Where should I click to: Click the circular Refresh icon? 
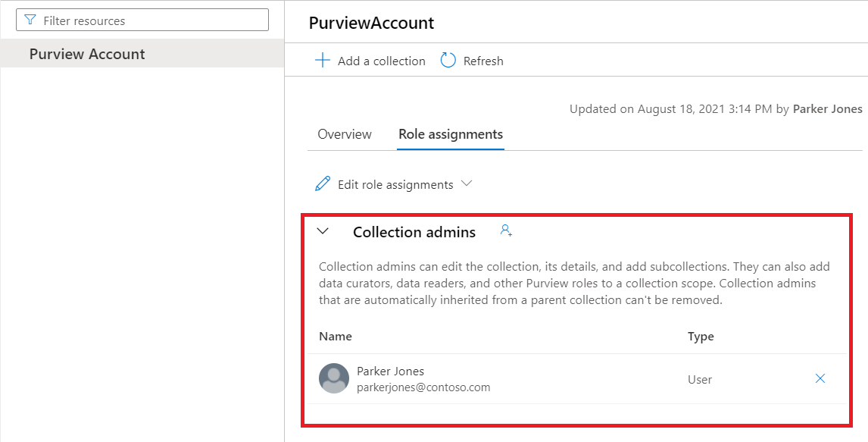coord(447,60)
